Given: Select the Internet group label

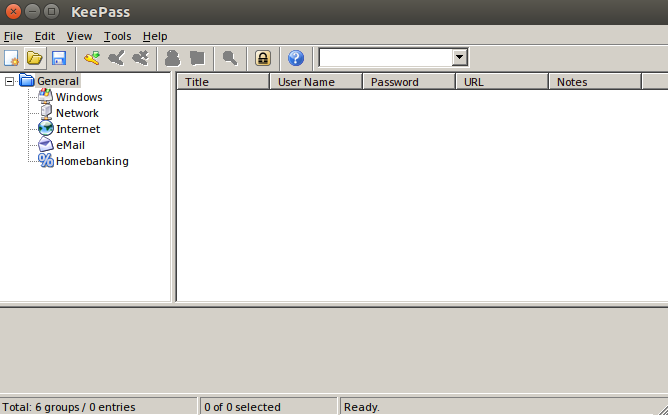Looking at the screenshot, I should 78,129.
